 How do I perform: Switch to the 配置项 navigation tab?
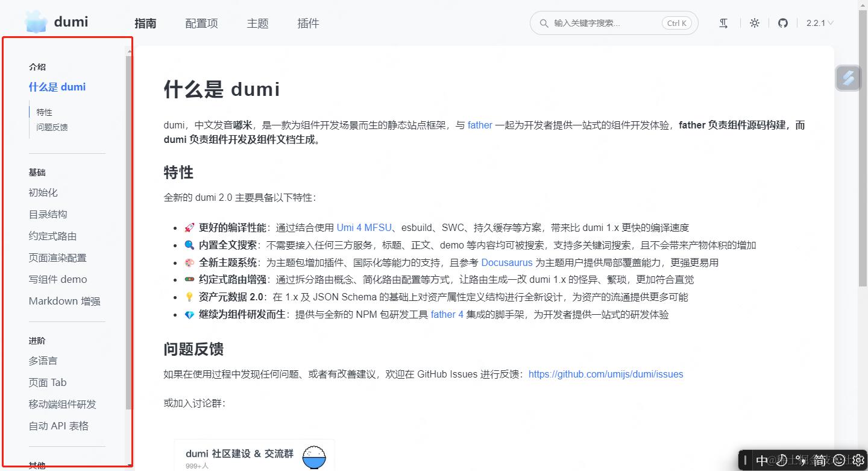(x=201, y=23)
